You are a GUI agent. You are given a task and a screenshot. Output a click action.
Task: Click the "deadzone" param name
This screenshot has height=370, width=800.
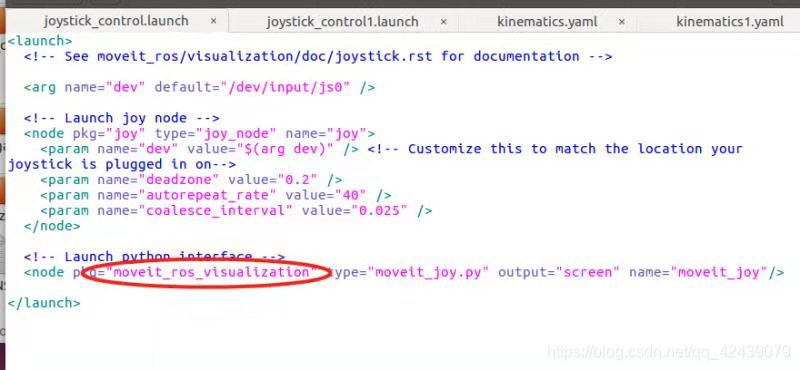click(183, 180)
